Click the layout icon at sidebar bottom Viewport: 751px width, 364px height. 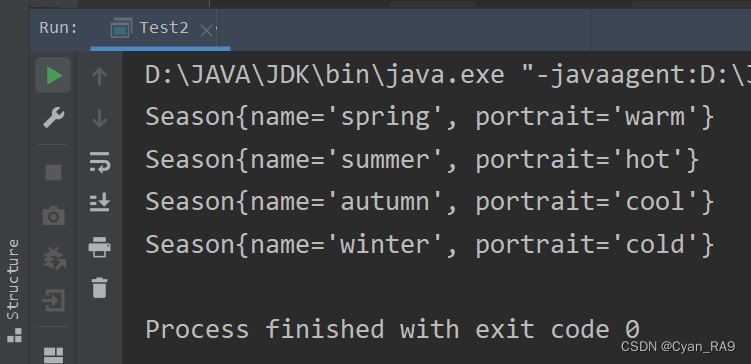click(x=53, y=355)
